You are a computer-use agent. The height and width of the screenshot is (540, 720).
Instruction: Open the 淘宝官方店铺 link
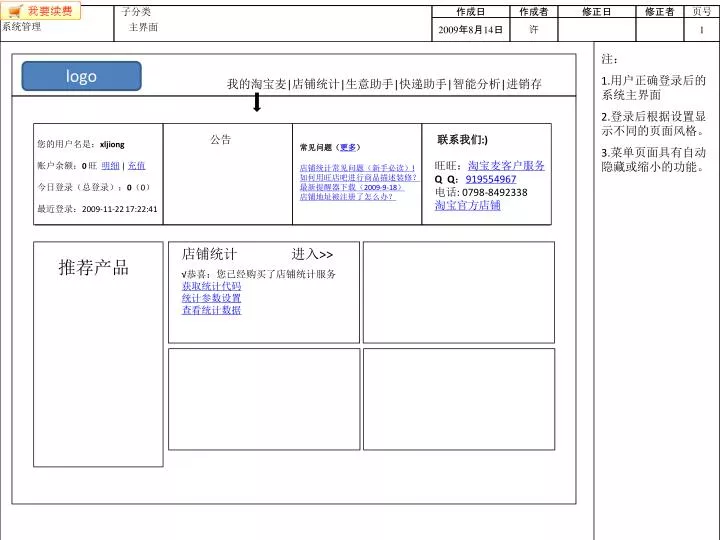click(x=468, y=205)
